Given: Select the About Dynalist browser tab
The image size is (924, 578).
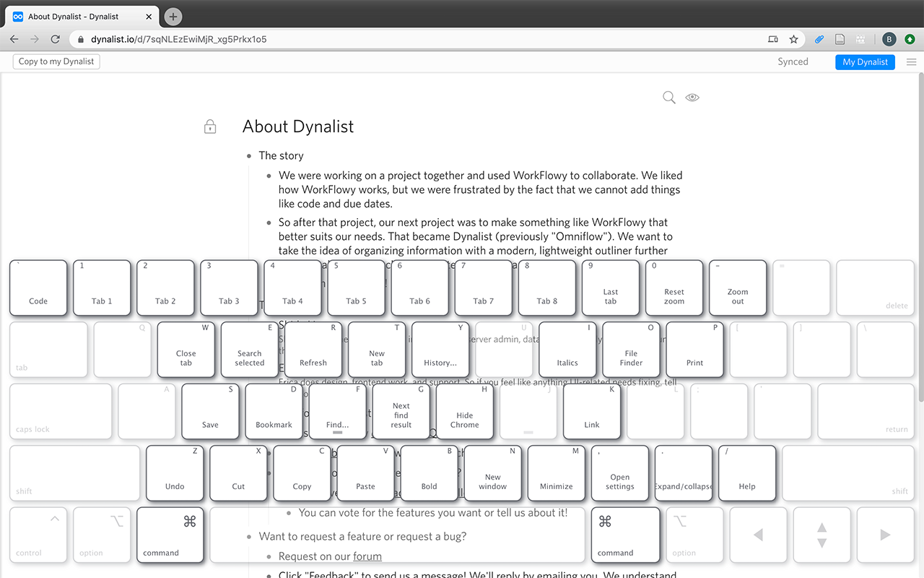Looking at the screenshot, I should 82,16.
